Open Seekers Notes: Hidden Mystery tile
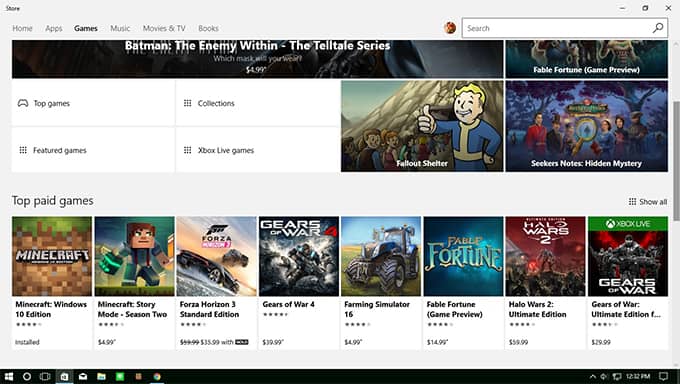Image resolution: width=680 pixels, height=384 pixels. pos(586,126)
